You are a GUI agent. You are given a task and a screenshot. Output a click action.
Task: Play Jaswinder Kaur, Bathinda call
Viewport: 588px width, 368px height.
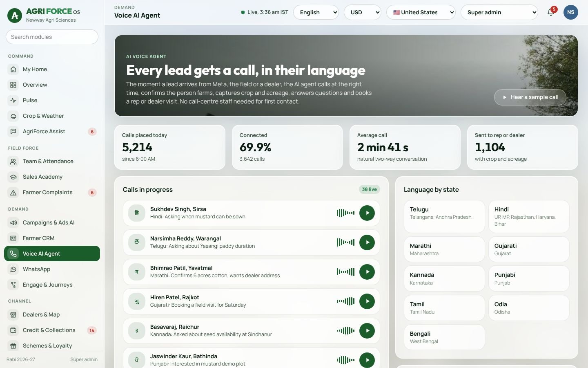tap(367, 360)
